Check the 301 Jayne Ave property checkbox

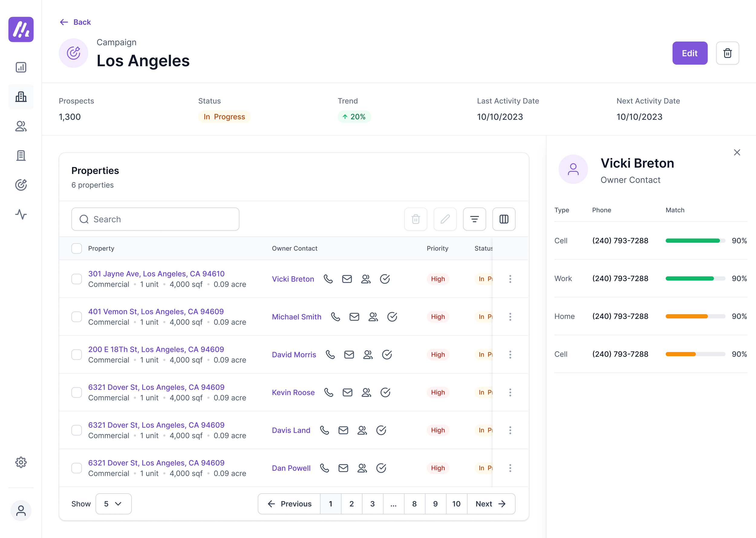(x=77, y=279)
